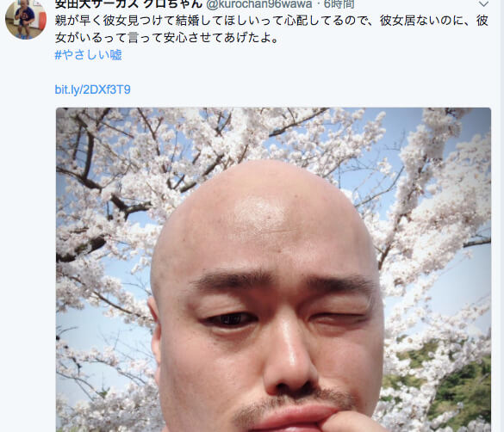Open tweet detail by clicking body text
The image size is (504, 432).
pyautogui.click(x=271, y=29)
